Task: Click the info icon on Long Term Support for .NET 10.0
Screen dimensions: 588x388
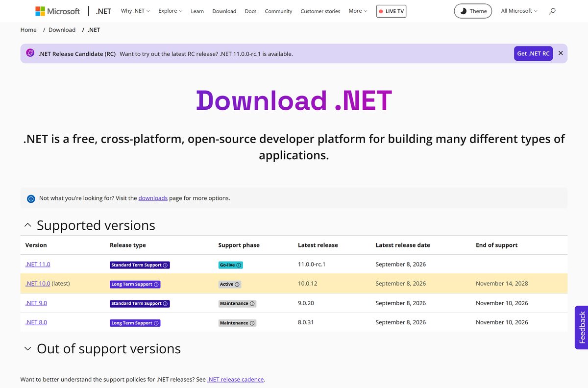Action: tap(156, 284)
